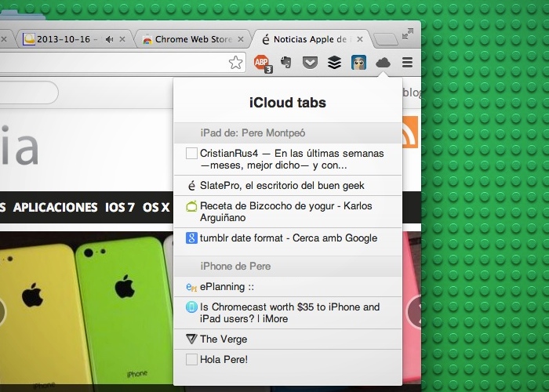Click the iCloud tabs popup title

tap(288, 103)
